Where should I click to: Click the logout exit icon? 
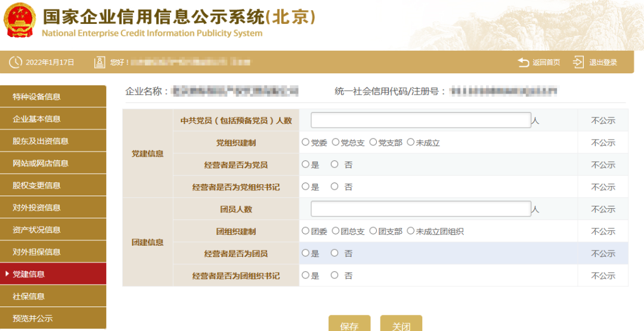(x=578, y=62)
